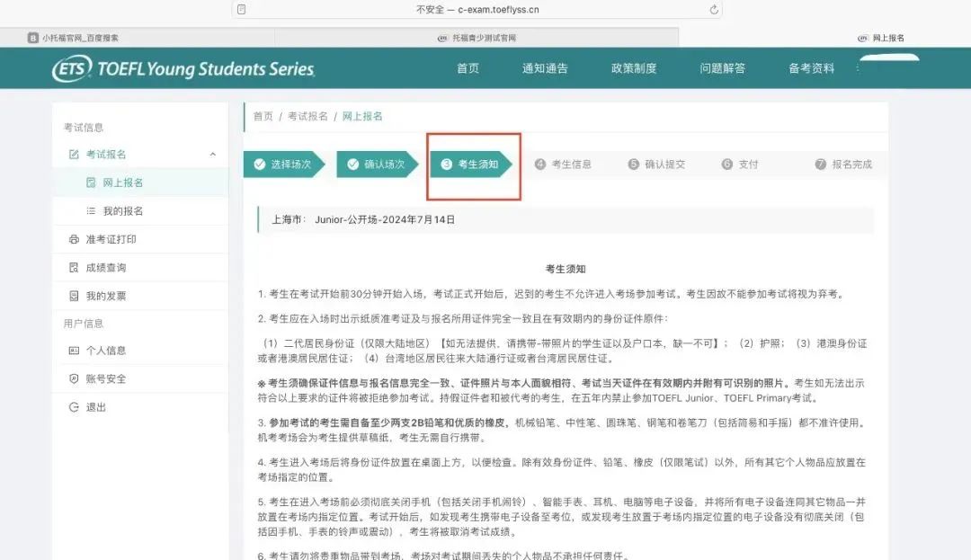Click the 网上报名 breadcrumb link
Screen dimensions: 971x560
pyautogui.click(x=362, y=116)
